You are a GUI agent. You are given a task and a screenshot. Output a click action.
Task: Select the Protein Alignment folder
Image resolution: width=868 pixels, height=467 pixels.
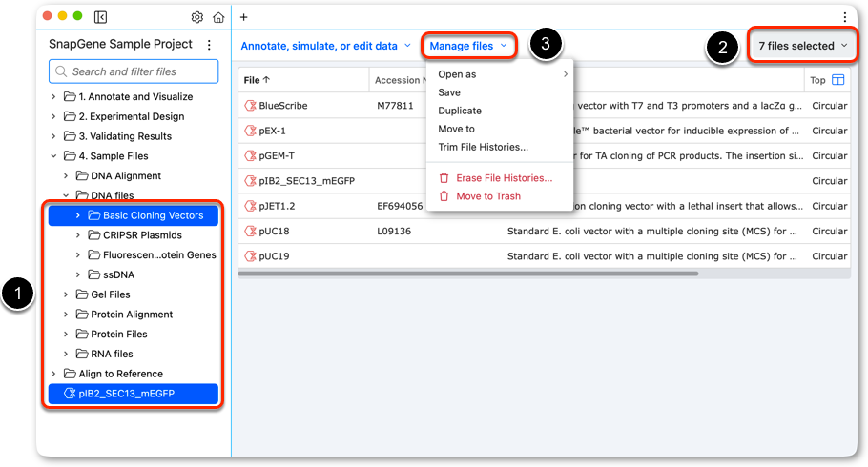[x=132, y=315]
